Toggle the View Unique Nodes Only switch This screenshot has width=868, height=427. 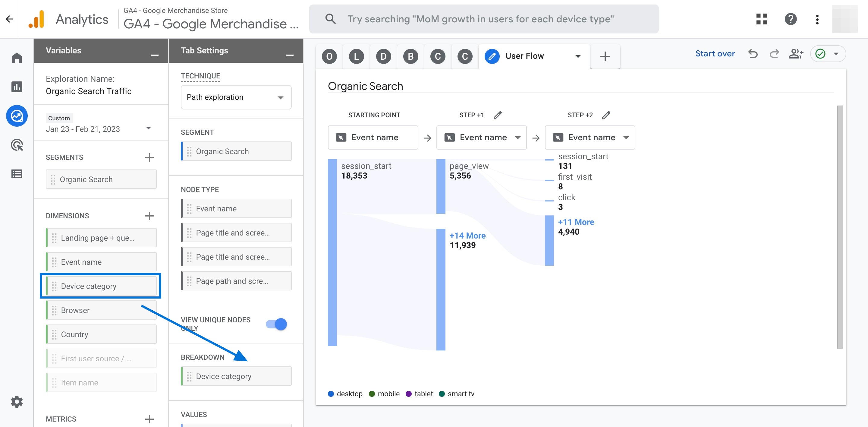(x=277, y=324)
